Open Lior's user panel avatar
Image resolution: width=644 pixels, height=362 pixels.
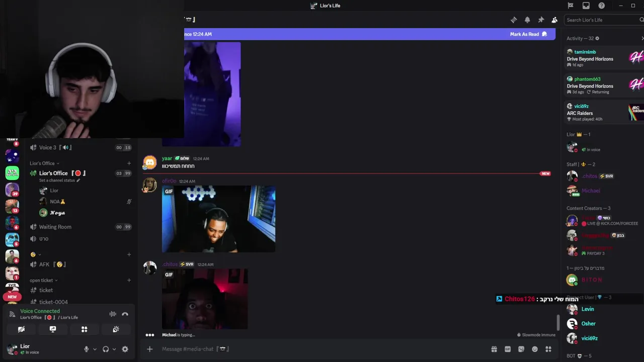pyautogui.click(x=12, y=349)
